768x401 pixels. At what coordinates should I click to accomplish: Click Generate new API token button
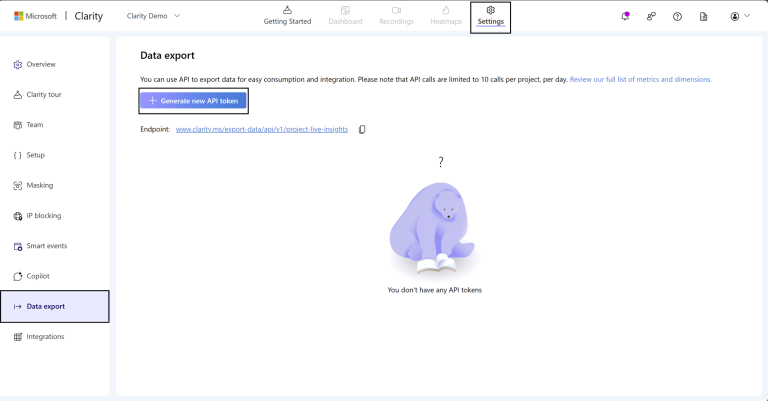(x=193, y=101)
